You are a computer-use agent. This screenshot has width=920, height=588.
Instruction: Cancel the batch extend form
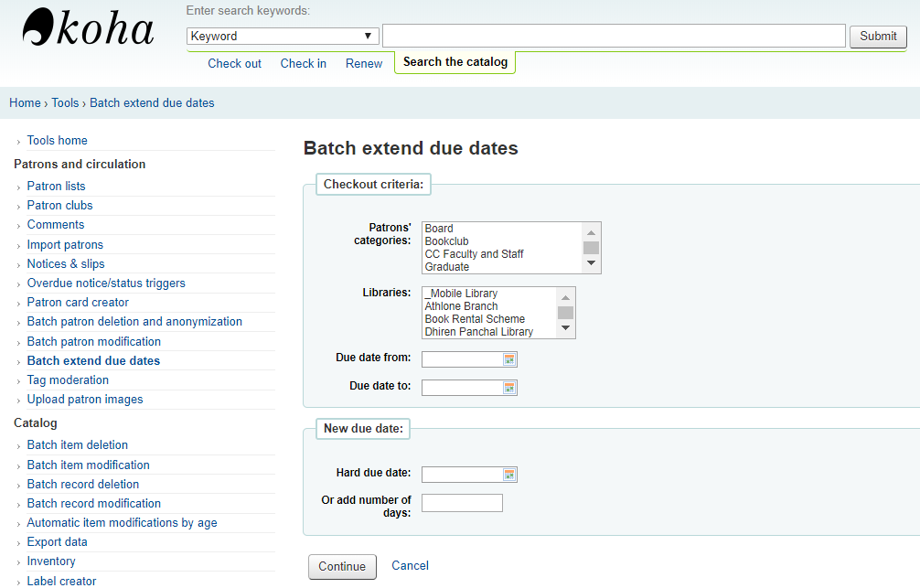[x=410, y=566]
